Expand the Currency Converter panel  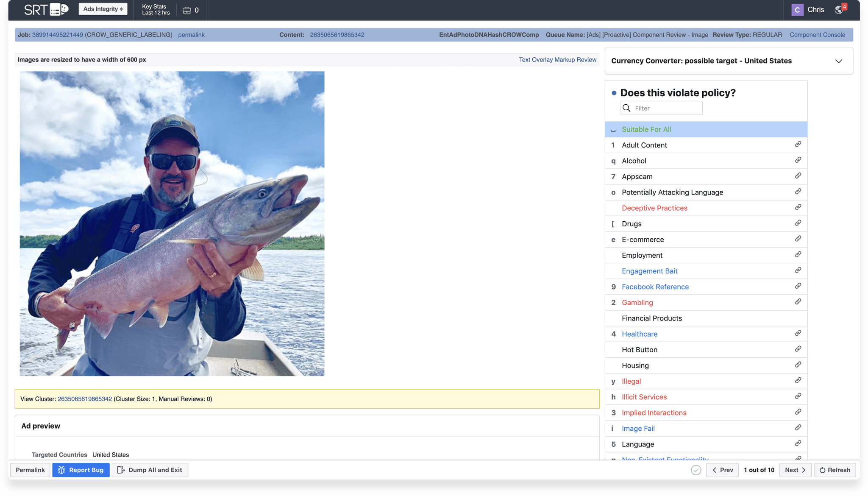click(838, 61)
